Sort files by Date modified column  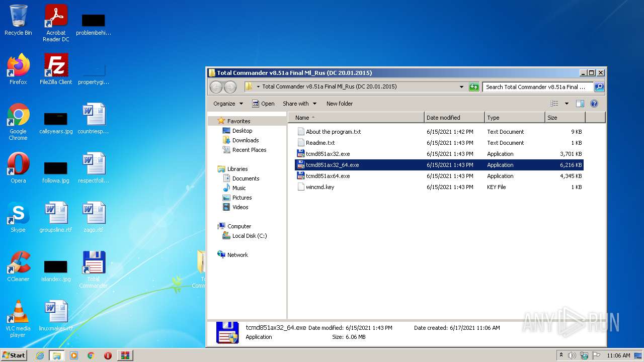[x=454, y=118]
